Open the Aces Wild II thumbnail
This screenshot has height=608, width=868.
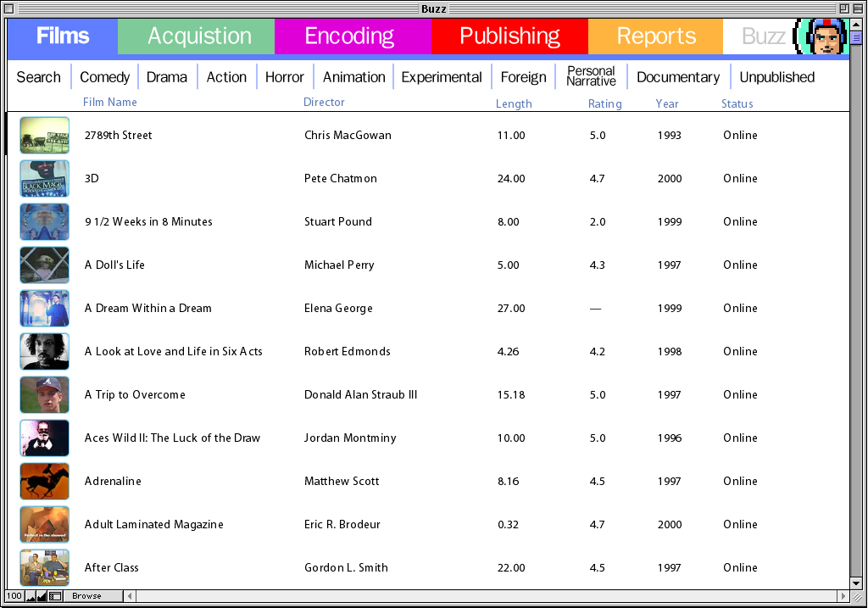pyautogui.click(x=45, y=438)
